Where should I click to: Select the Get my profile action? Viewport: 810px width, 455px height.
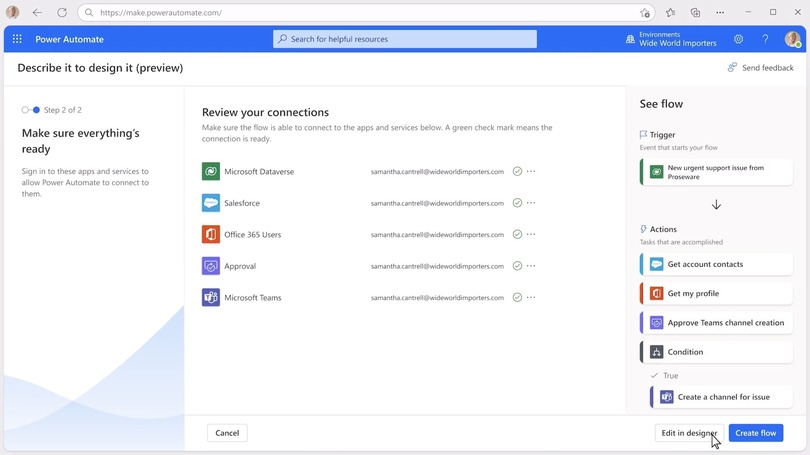click(716, 293)
